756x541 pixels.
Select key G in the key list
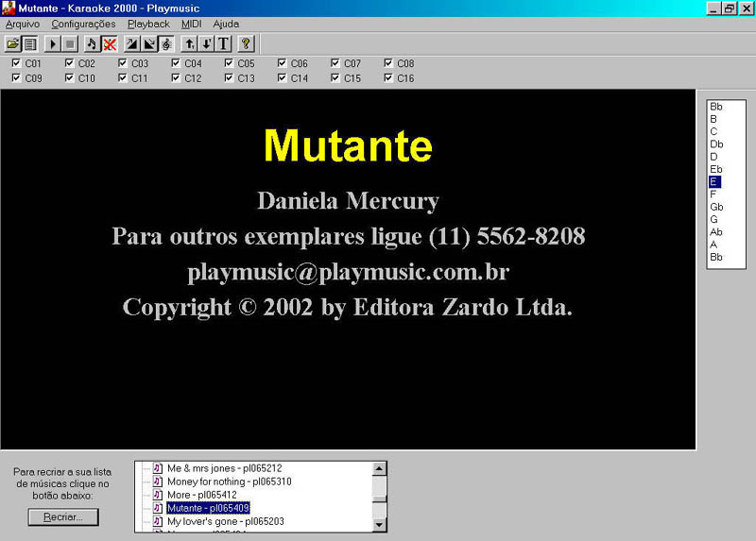pos(713,219)
